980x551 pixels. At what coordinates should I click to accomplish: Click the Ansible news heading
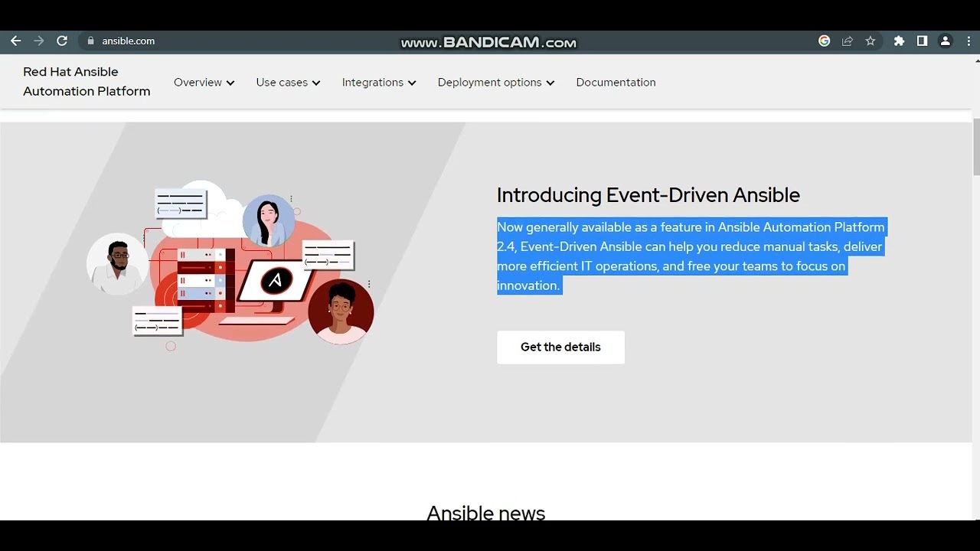click(x=485, y=513)
